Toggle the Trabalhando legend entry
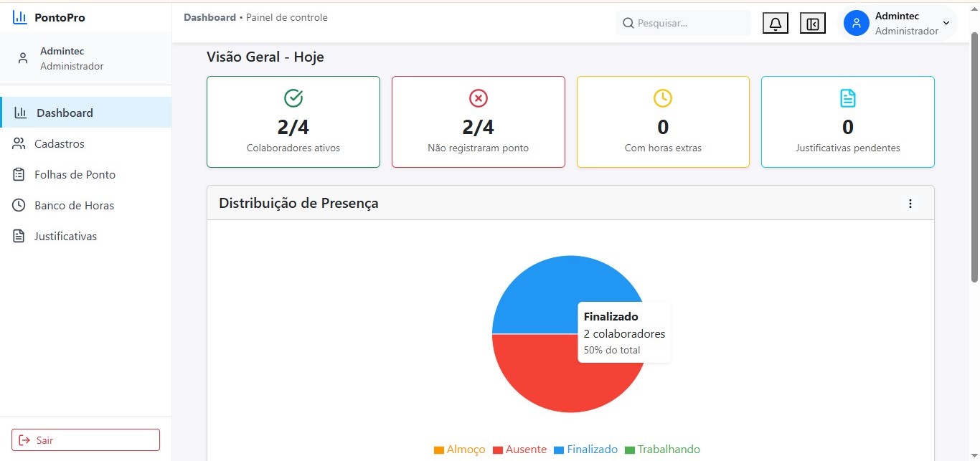The height and width of the screenshot is (461, 980). (x=662, y=450)
